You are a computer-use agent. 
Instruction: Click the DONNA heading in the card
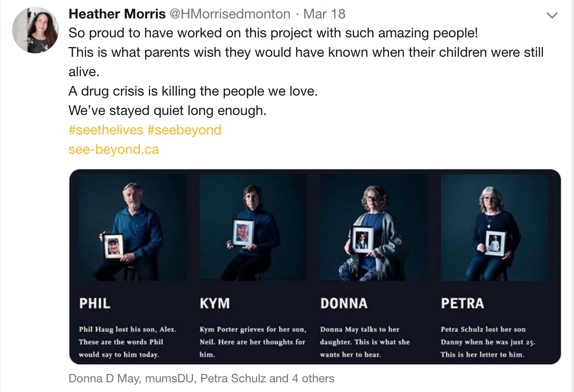click(x=344, y=304)
